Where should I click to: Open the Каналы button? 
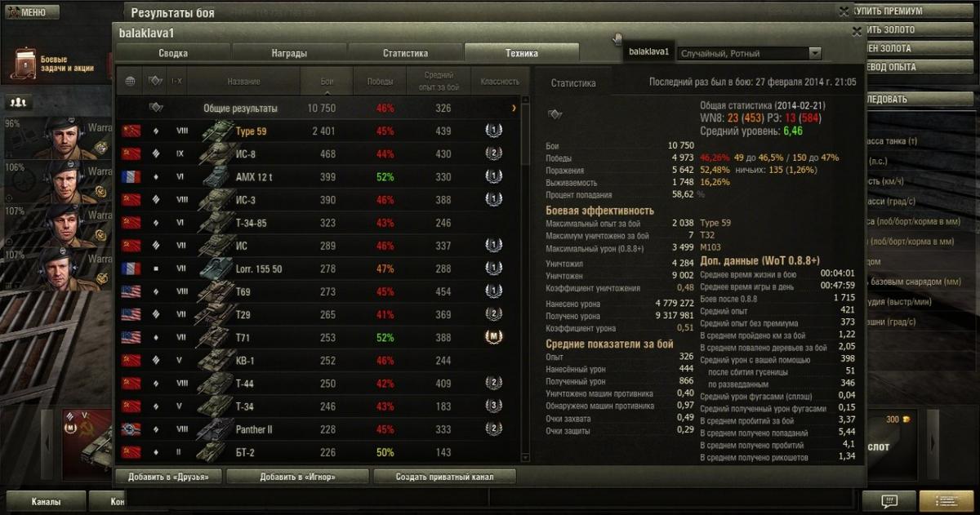point(47,501)
